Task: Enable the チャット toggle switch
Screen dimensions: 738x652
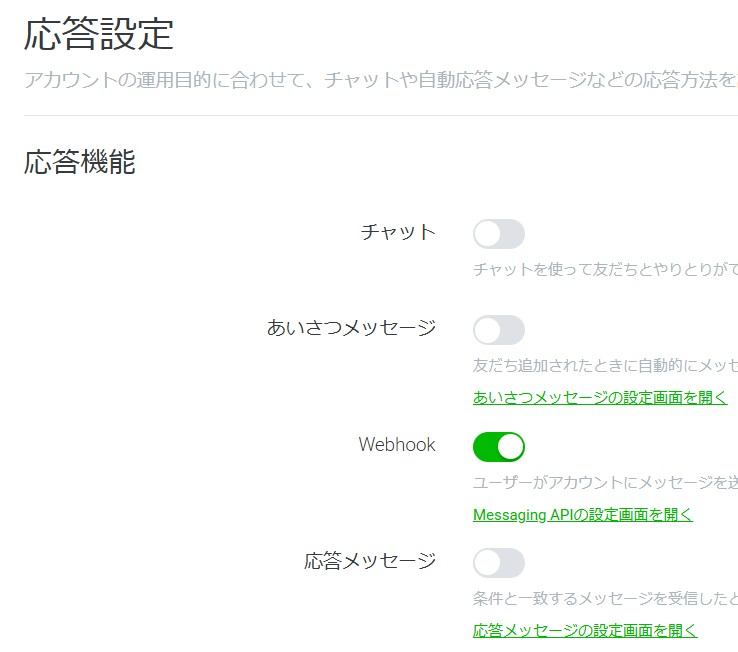Action: (x=498, y=234)
